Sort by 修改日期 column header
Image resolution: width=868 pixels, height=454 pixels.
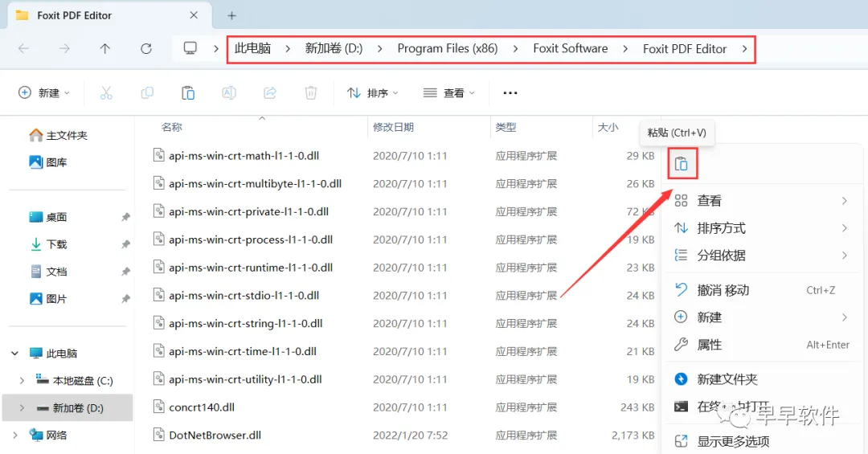[x=393, y=127]
